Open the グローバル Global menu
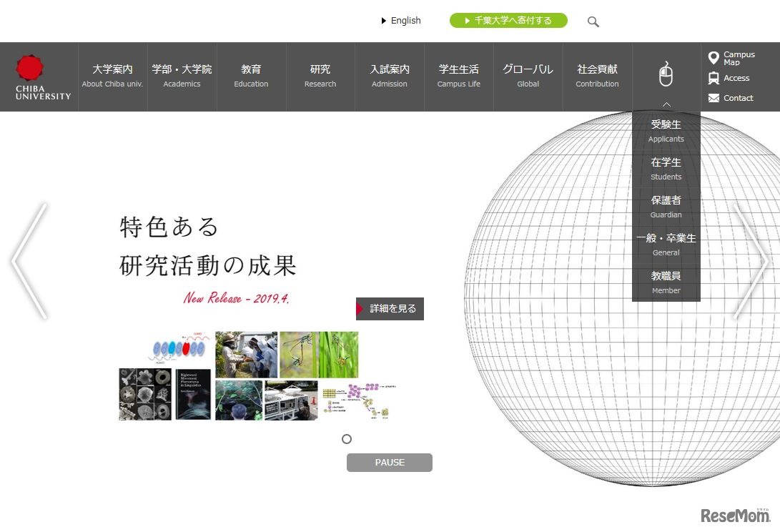 point(528,75)
